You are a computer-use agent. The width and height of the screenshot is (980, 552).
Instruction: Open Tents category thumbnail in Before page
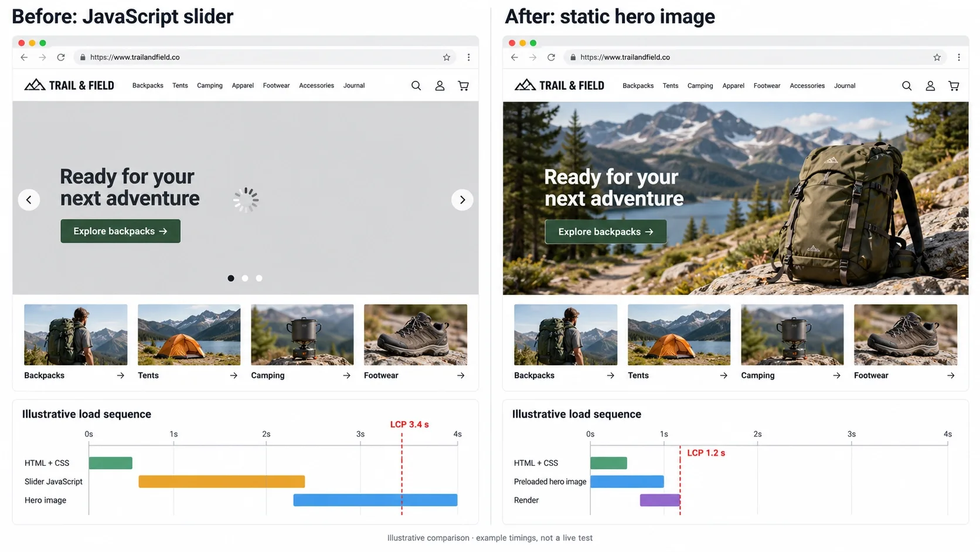189,334
